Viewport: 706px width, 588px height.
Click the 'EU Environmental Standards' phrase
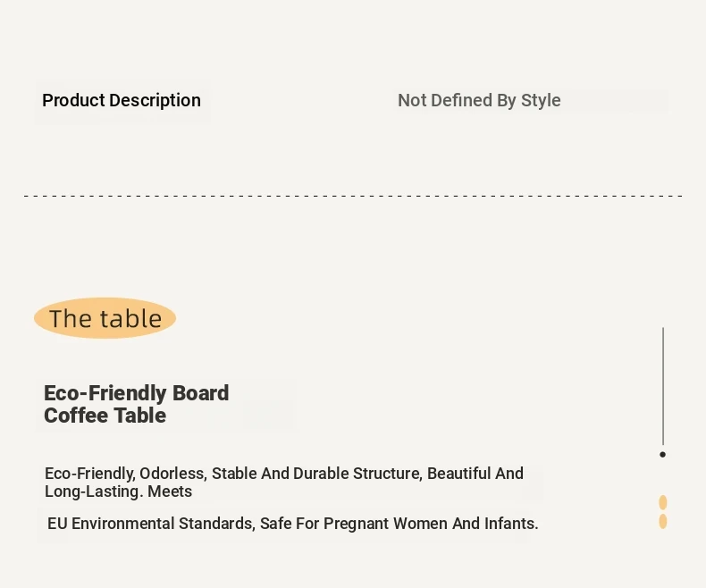click(x=151, y=524)
